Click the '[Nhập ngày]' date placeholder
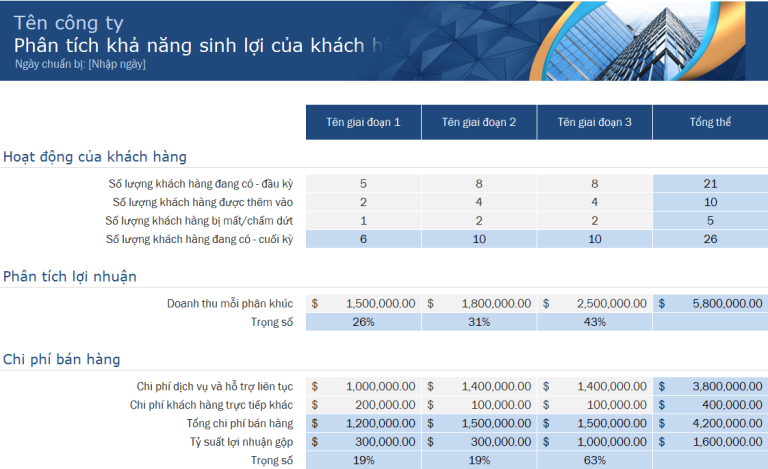 tap(117, 64)
